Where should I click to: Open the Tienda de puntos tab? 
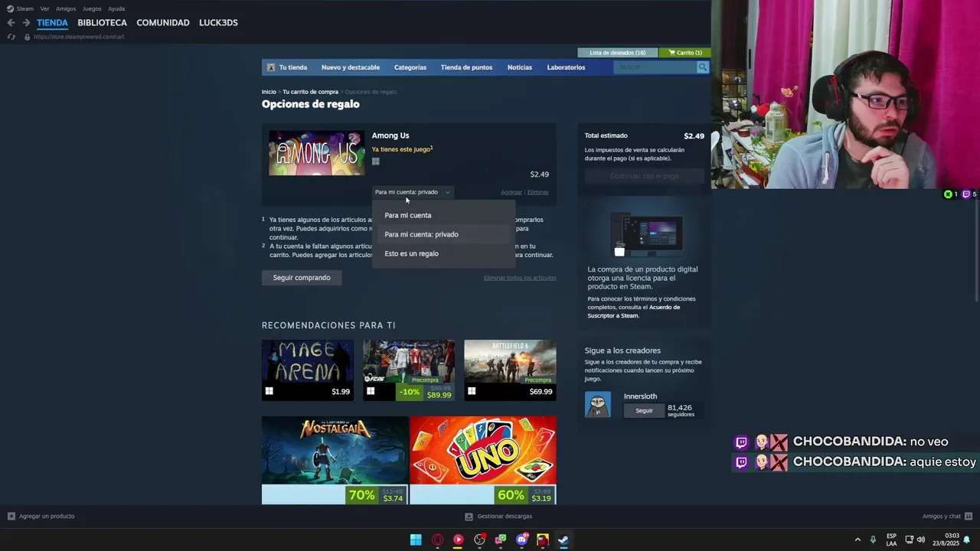tap(466, 67)
